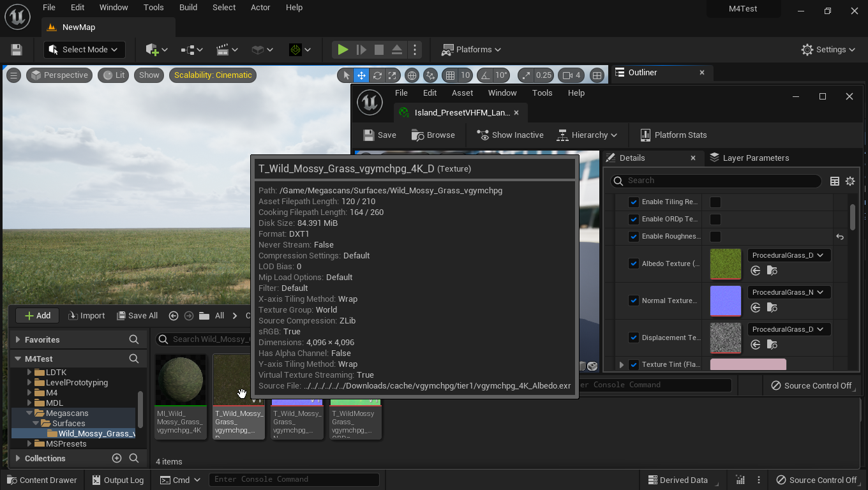
Task: Save the current level with the floppy icon
Action: (x=17, y=50)
